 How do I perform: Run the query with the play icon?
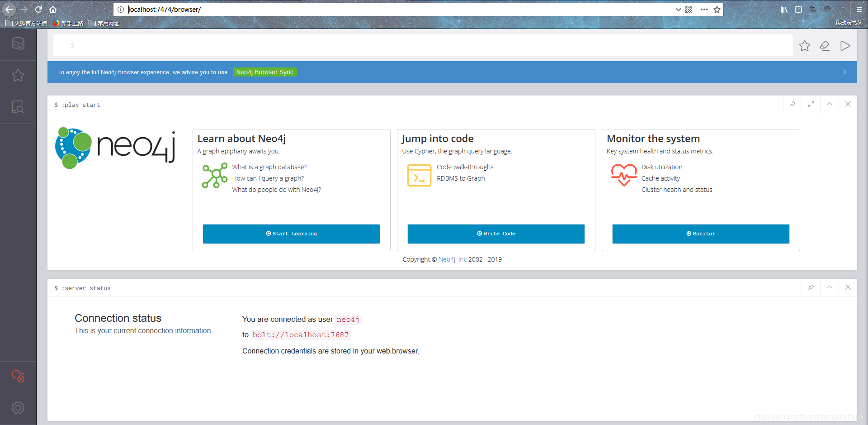(x=845, y=46)
